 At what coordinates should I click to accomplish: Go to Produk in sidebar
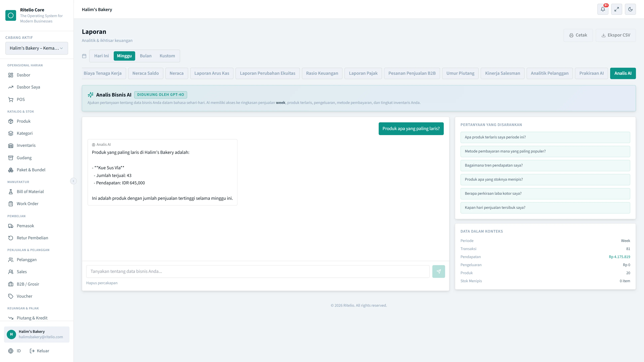(x=37, y=121)
